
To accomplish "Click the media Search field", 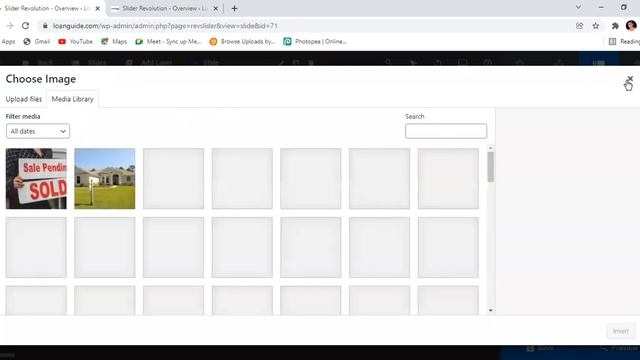I will [x=446, y=131].
